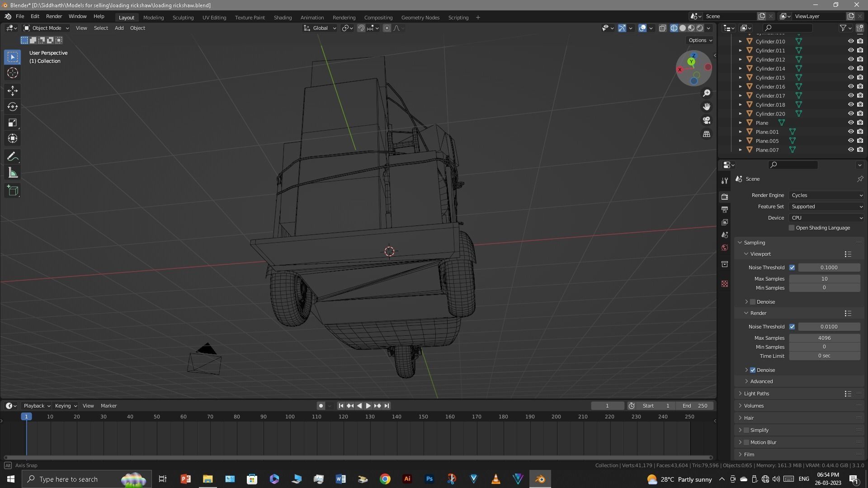
Task: Open the Output properties tab
Action: tap(725, 210)
